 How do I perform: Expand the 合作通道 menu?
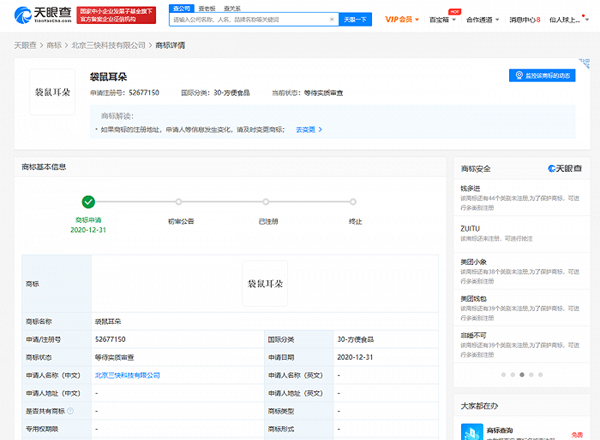click(x=483, y=20)
